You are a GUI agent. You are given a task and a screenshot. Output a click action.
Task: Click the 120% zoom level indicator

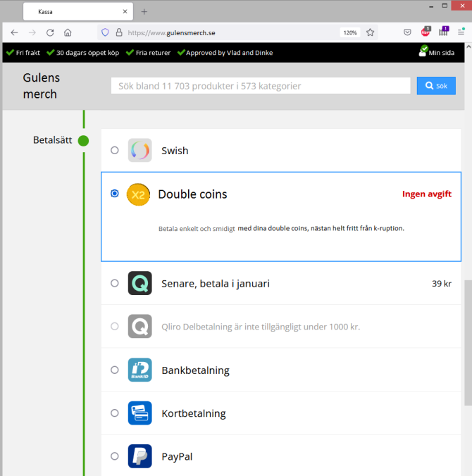[x=349, y=32]
